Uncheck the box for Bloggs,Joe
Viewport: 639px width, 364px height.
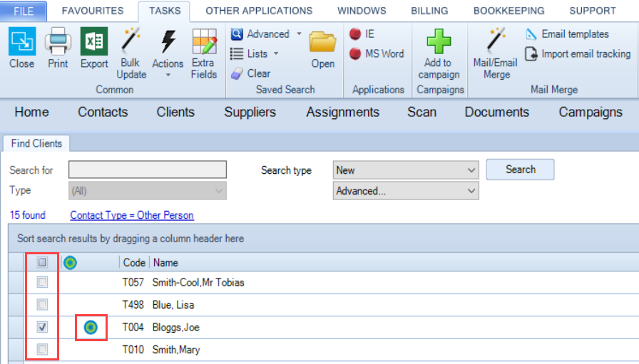(x=42, y=326)
